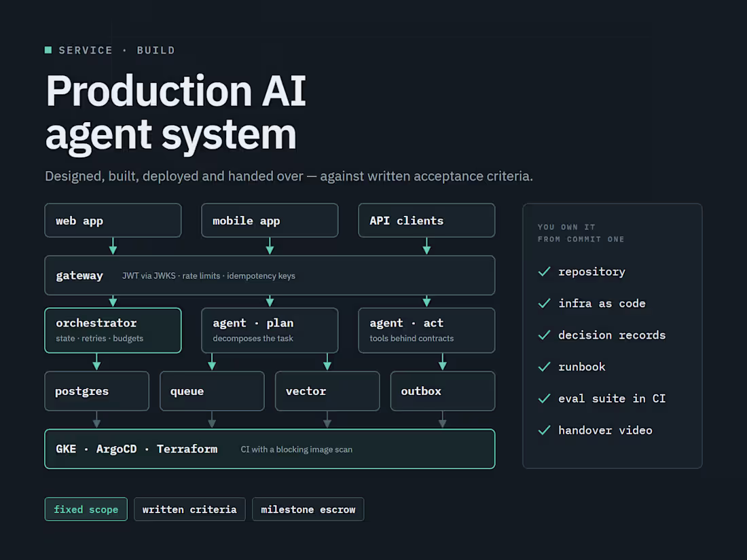Select the fixed scope tag
Image resolution: width=747 pixels, height=560 pixels.
point(86,510)
